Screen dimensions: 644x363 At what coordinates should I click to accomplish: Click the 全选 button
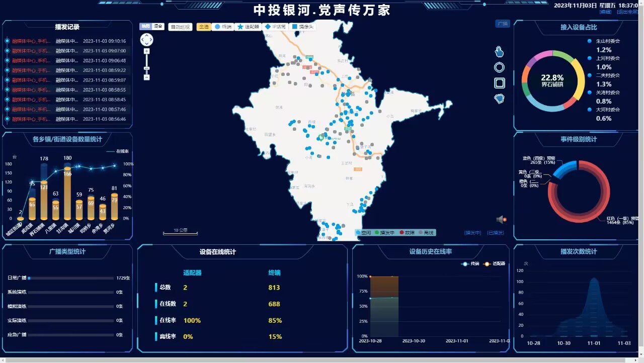[x=204, y=27]
